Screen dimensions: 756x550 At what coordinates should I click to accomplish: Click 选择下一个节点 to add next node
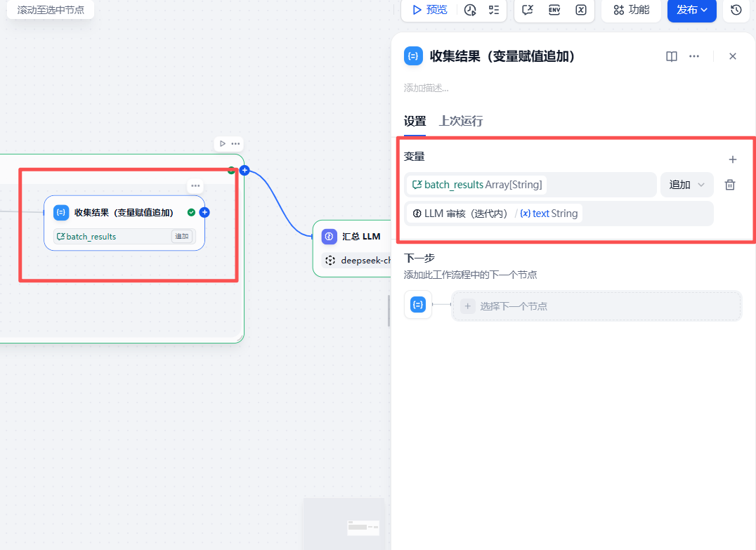pos(597,306)
